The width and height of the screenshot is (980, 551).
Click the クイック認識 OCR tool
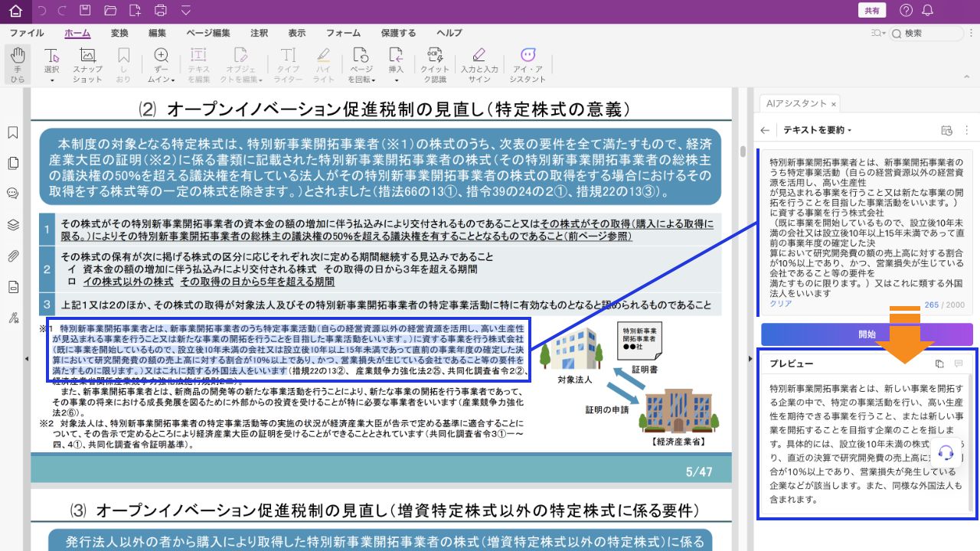tap(435, 64)
